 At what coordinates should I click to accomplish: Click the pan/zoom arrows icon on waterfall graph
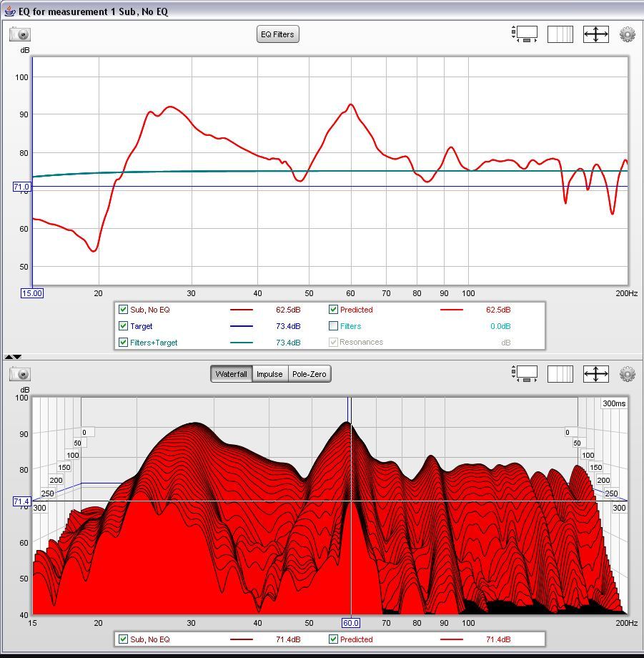595,374
